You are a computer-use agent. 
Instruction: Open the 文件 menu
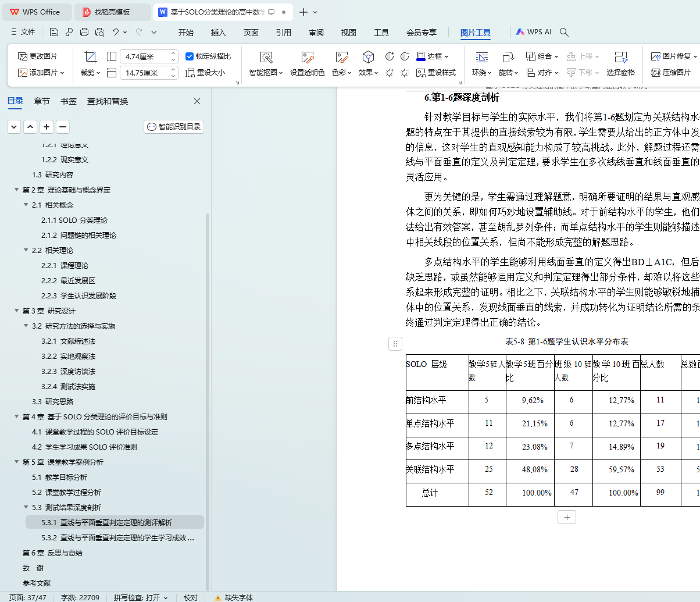pos(23,33)
